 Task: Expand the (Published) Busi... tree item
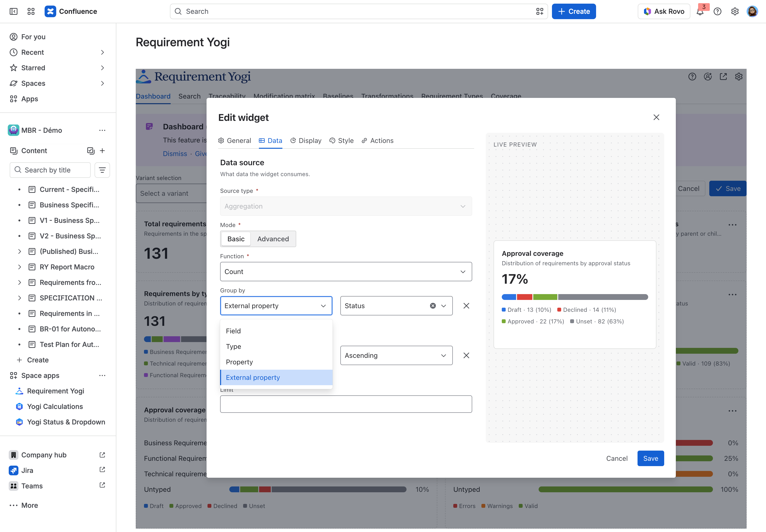pos(19,252)
